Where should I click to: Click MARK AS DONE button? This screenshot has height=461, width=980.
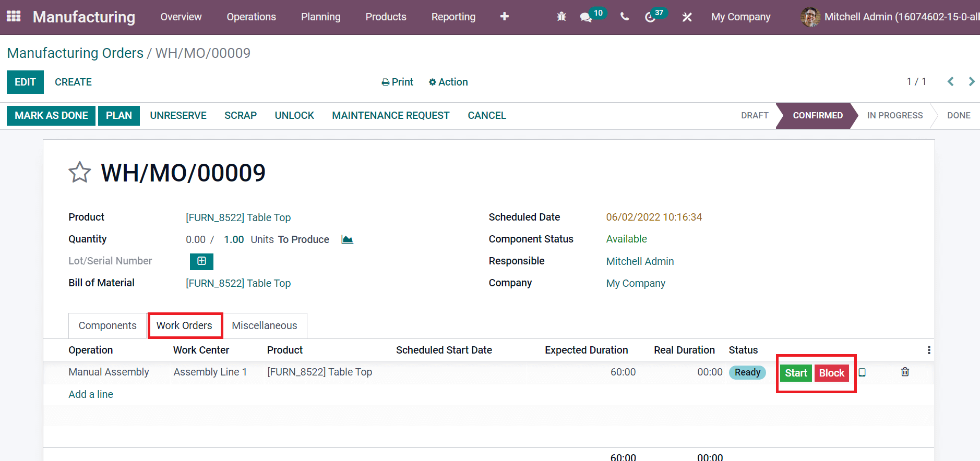pyautogui.click(x=51, y=115)
